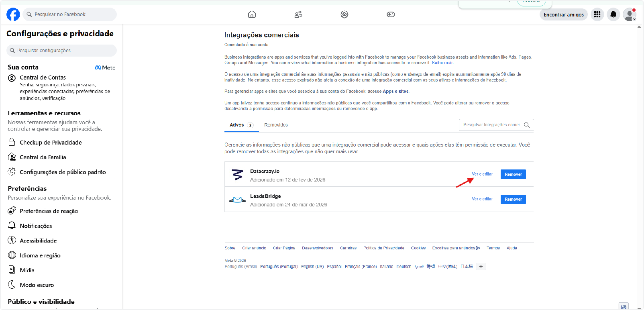Open the apps grid menu icon
The image size is (644, 310).
pyautogui.click(x=597, y=14)
